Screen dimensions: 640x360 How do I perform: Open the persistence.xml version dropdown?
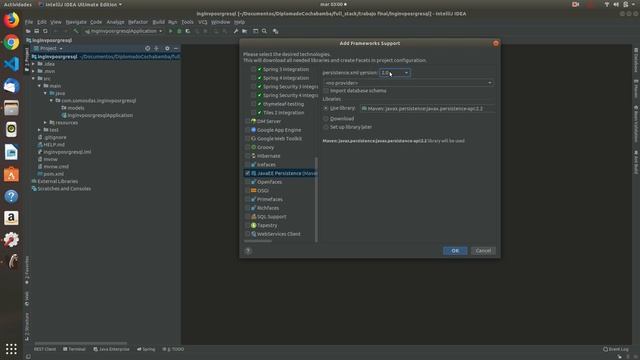[395, 73]
